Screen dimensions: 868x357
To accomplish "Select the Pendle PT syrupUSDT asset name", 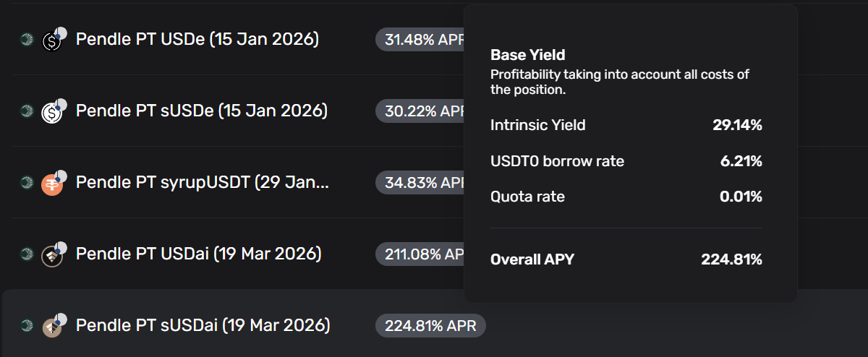I will pos(202,182).
